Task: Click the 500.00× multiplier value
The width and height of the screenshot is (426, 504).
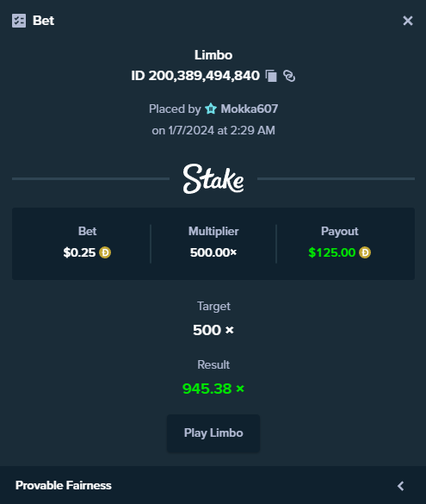Action: click(213, 252)
